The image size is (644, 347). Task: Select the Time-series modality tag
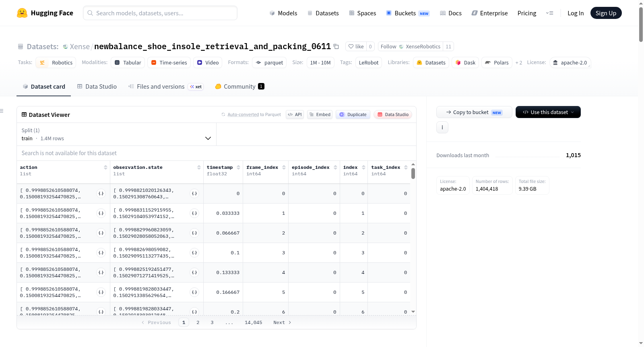pyautogui.click(x=169, y=62)
